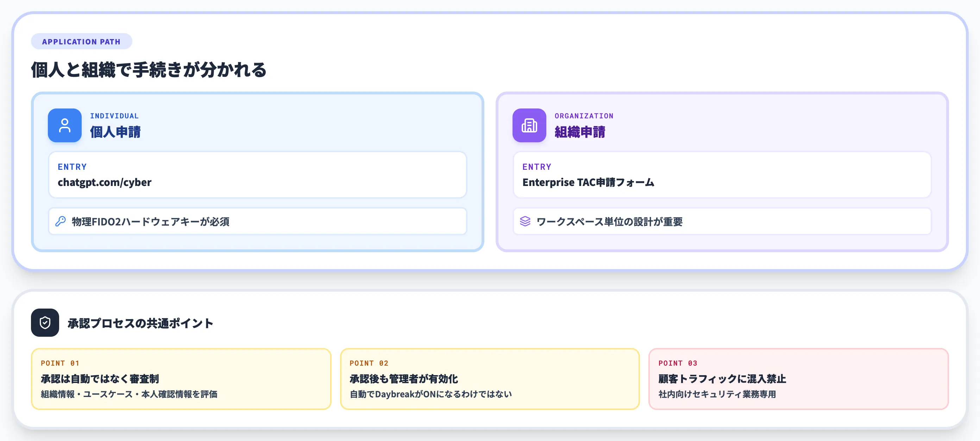Click the 組織申請 heading

[x=580, y=132]
